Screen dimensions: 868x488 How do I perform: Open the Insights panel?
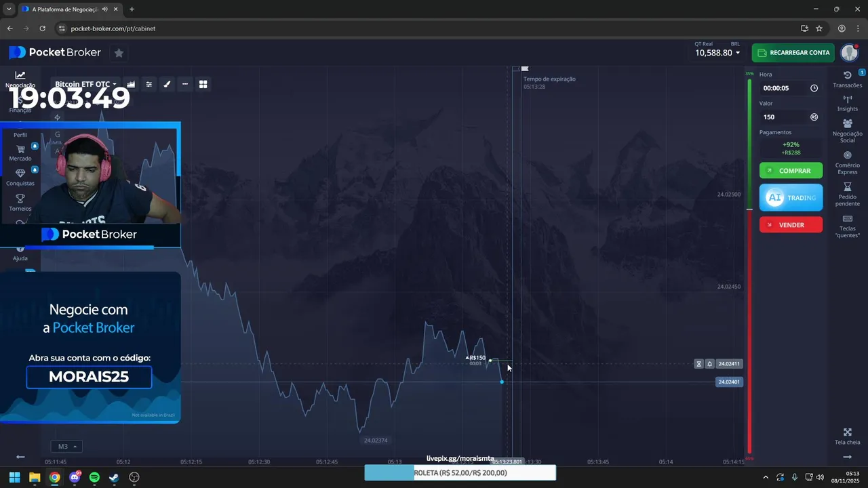pyautogui.click(x=847, y=103)
